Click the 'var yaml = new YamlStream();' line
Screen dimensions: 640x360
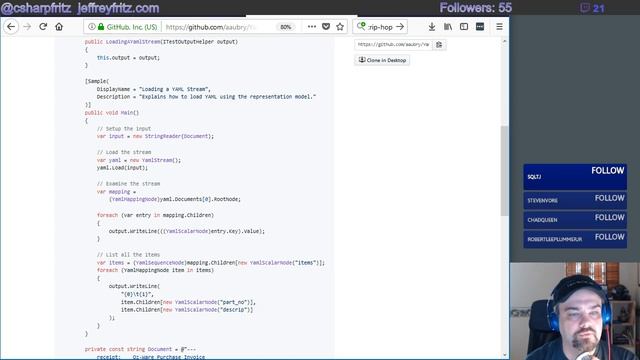pos(139,160)
